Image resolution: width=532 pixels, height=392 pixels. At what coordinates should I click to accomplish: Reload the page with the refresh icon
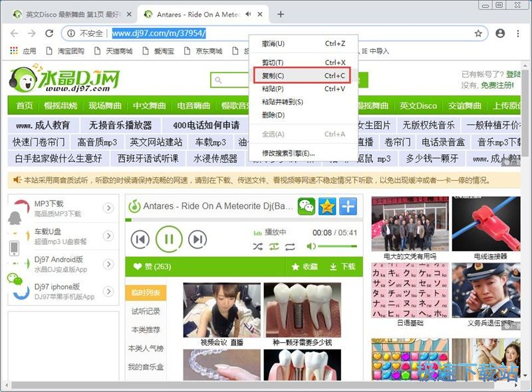[49, 33]
